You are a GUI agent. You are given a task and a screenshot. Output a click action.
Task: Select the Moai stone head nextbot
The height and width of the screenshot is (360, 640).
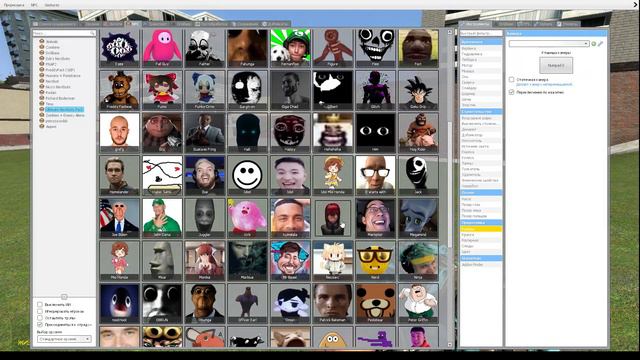(x=162, y=260)
